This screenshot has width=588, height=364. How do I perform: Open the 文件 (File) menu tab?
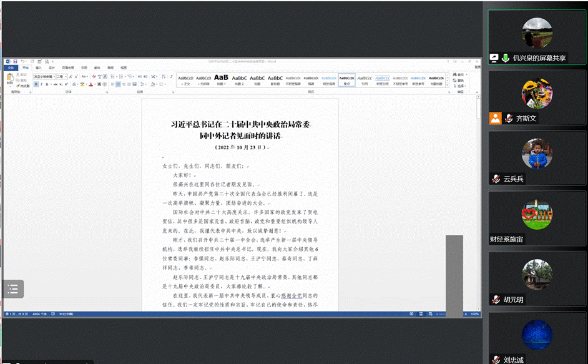click(x=9, y=67)
